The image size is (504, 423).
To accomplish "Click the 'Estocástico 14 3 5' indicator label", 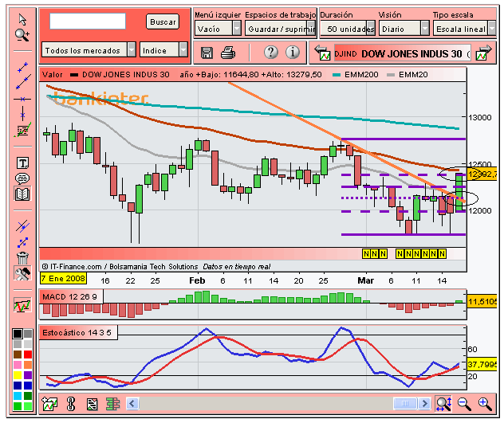I will (x=77, y=332).
